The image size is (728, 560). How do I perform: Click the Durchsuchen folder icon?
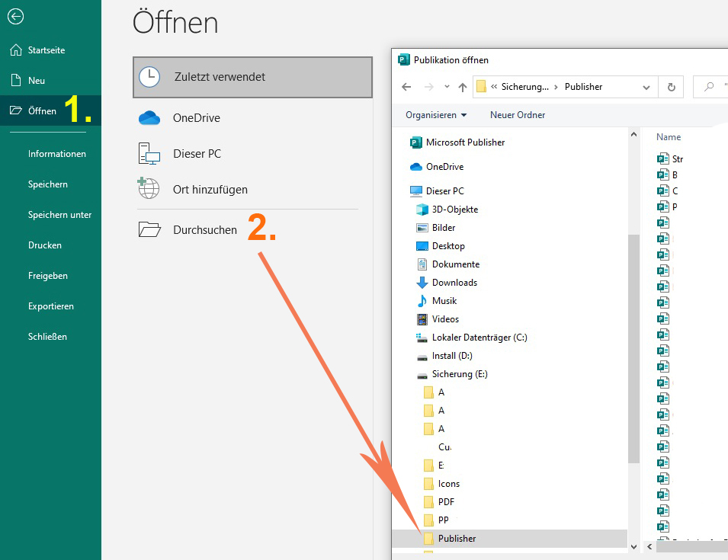tap(149, 229)
